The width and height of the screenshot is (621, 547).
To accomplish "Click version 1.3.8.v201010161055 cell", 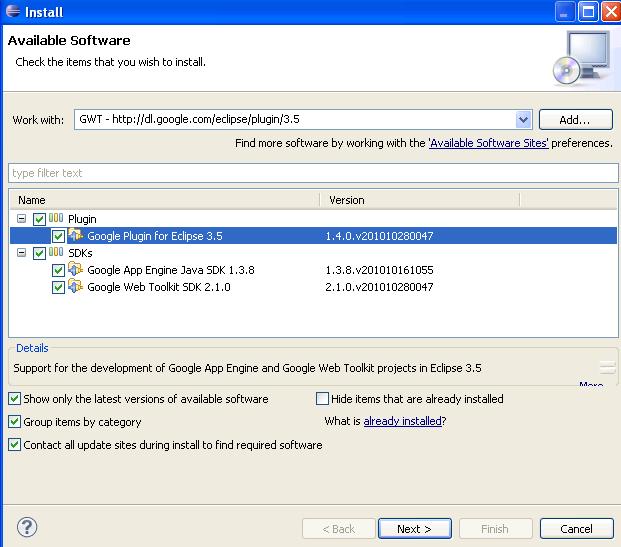I will tap(379, 270).
